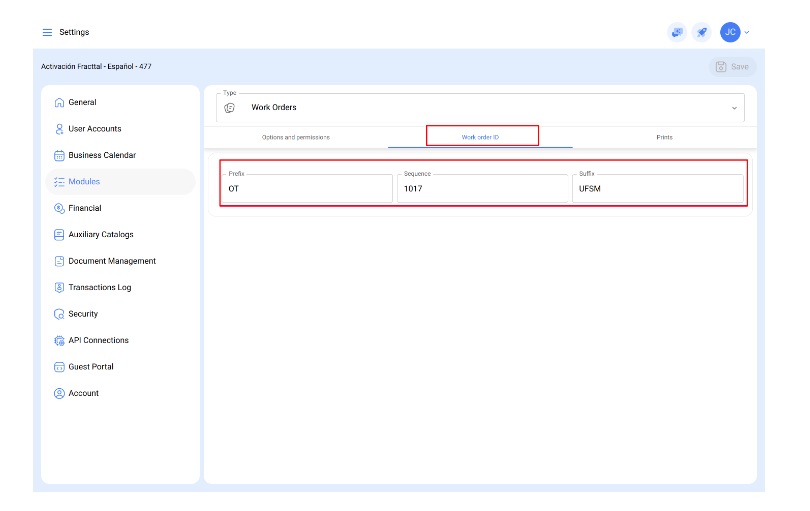Image resolution: width=810 pixels, height=511 pixels.
Task: Click the API Connections gear icon
Action: click(x=59, y=340)
